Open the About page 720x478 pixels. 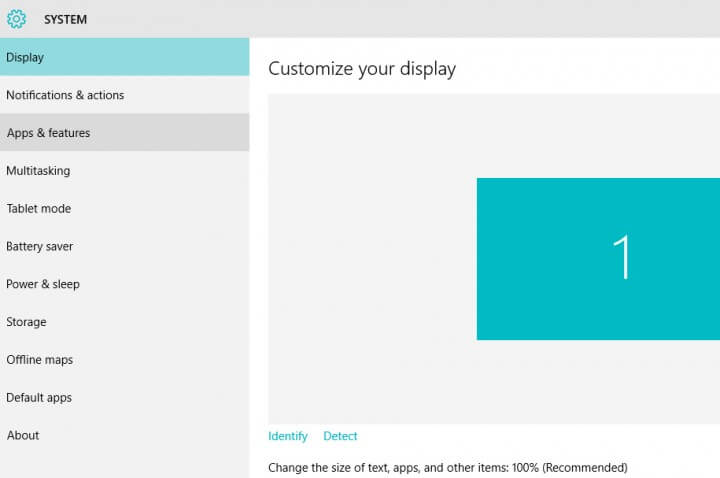click(124, 435)
